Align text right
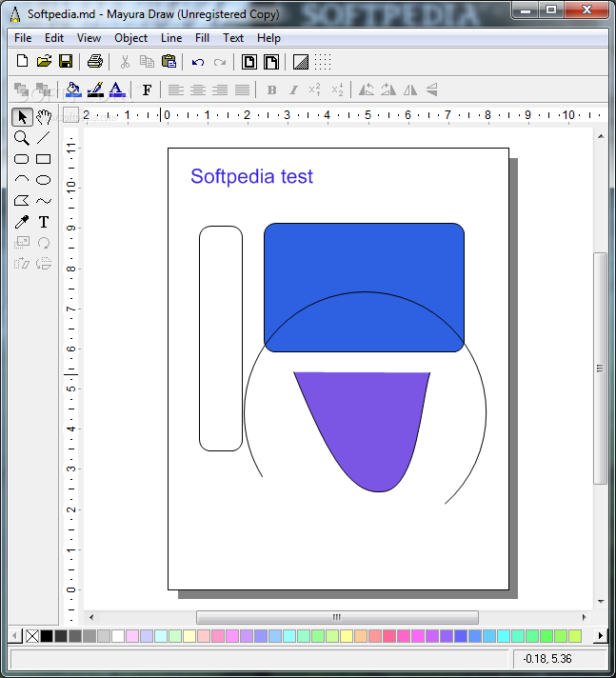This screenshot has width=616, height=678. tap(220, 90)
